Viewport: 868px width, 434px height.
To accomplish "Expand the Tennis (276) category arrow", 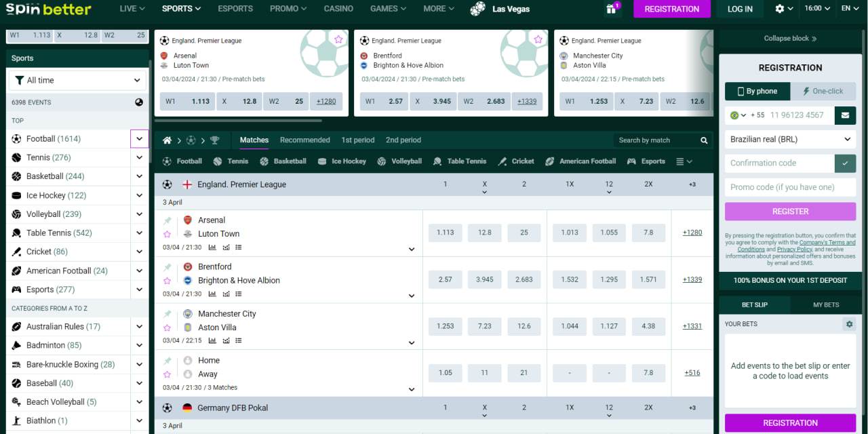I will click(139, 157).
